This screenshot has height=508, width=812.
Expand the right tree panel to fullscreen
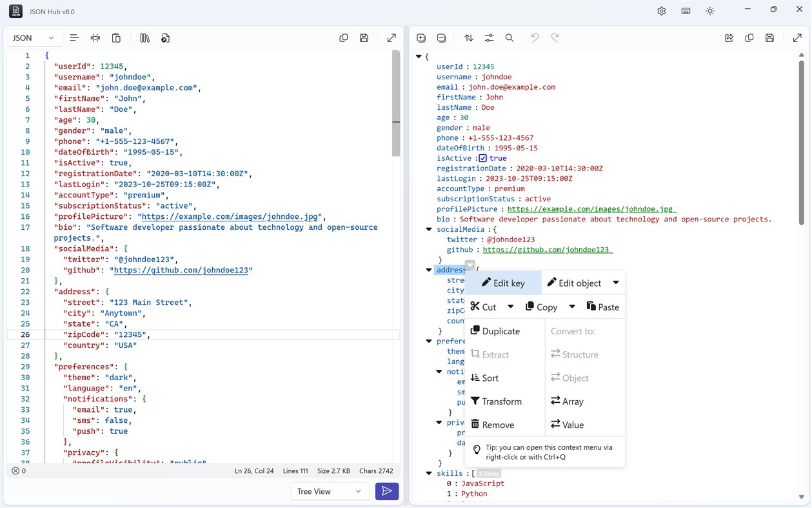pyautogui.click(x=797, y=38)
